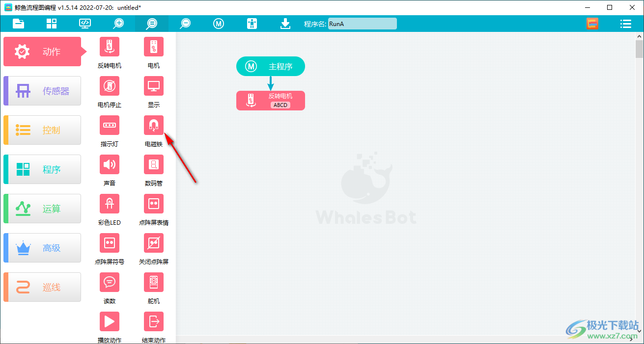Screen dimensions: 644x344
Task: Click the 彩色LED block icon
Action: click(x=109, y=204)
